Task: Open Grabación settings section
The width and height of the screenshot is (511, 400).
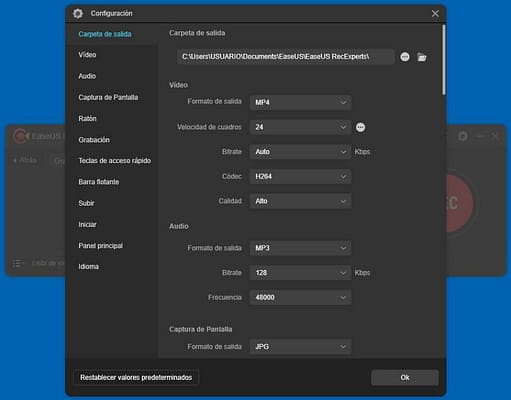Action: [94, 140]
